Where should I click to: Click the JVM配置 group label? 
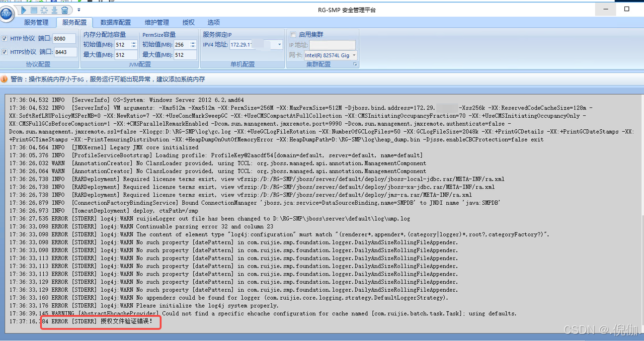point(140,65)
